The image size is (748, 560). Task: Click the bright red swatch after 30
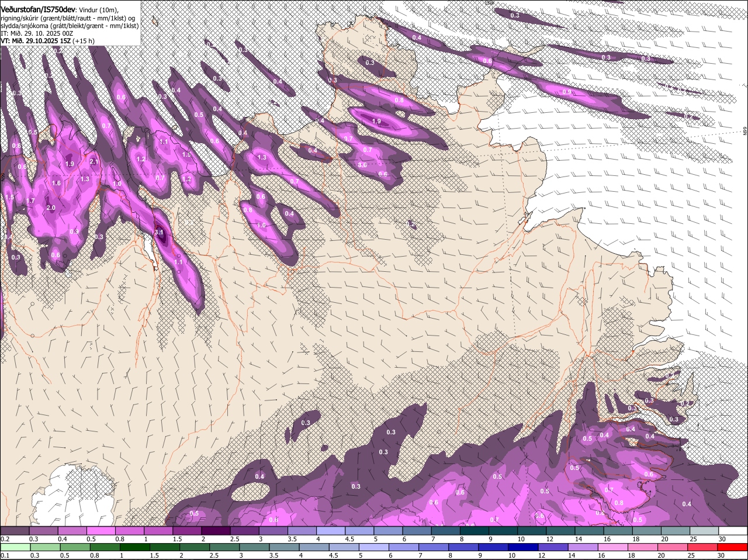point(733,547)
